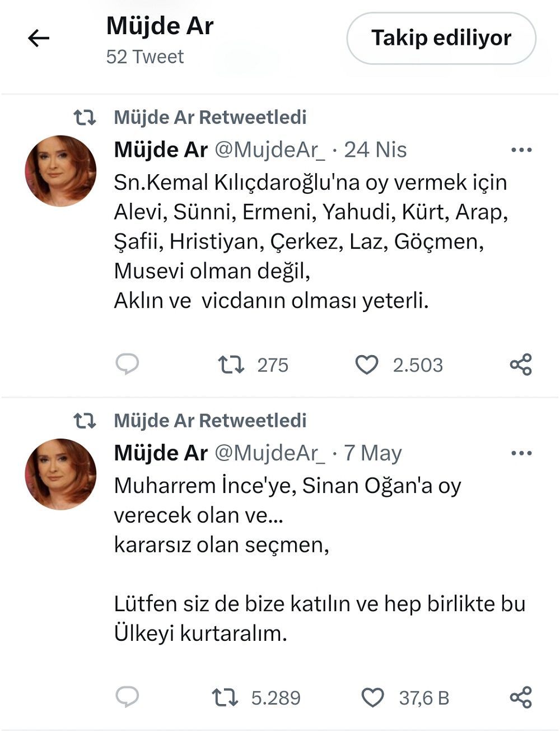Viewport: 560px width, 731px height.
Task: Open the @MujdeAr_ handle on first tweet
Action: [269, 150]
